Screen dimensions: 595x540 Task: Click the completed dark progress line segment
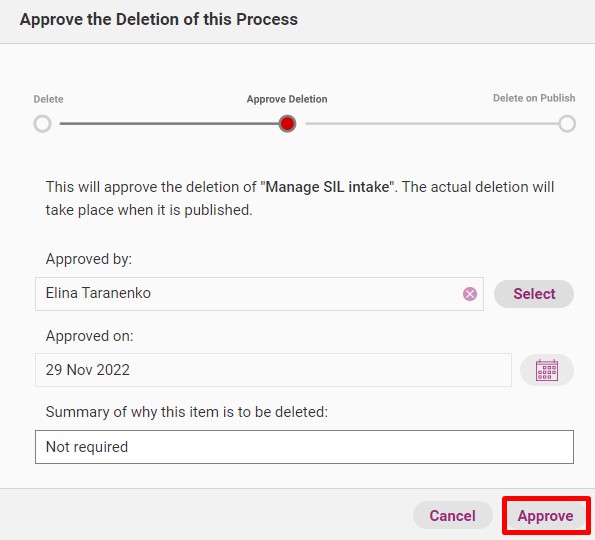click(x=169, y=124)
